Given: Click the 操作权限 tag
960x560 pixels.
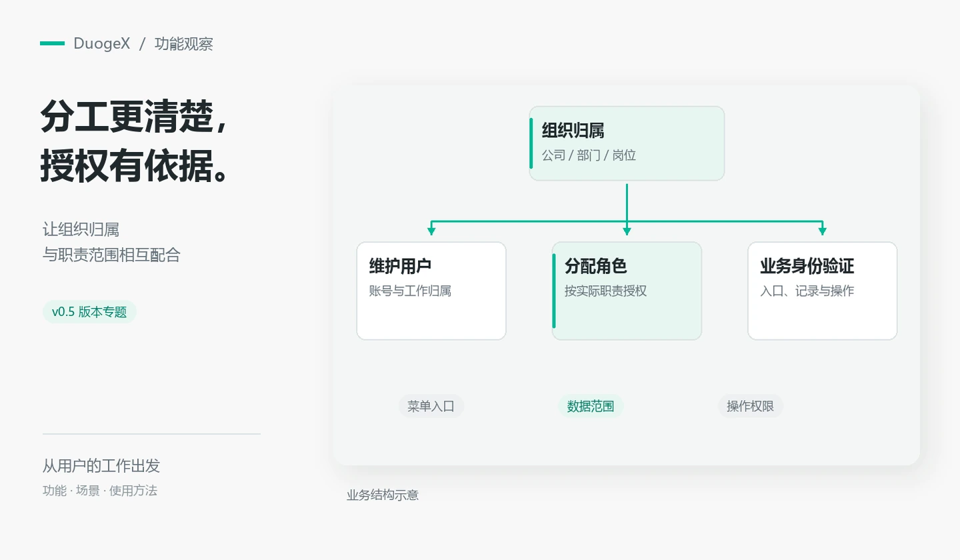Looking at the screenshot, I should [750, 406].
